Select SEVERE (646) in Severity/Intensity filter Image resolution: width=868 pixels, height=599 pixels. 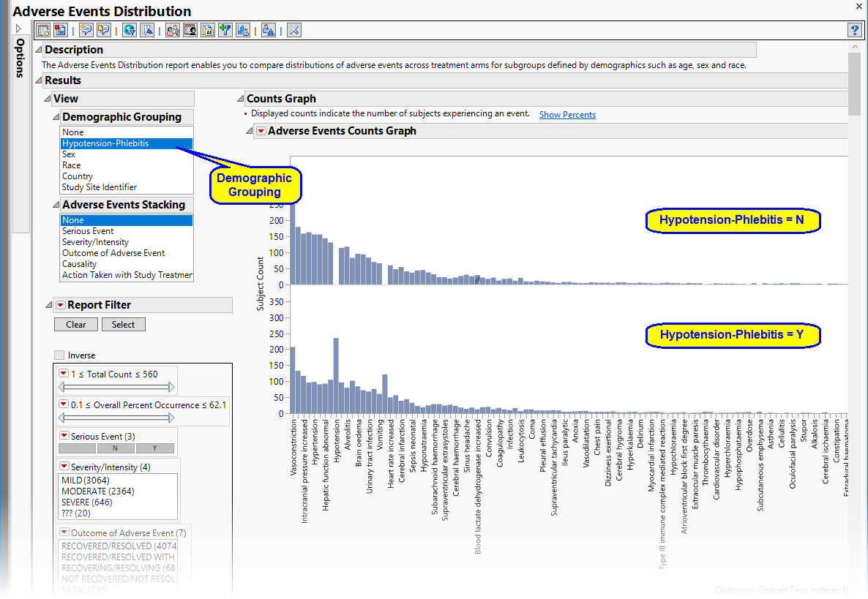(x=86, y=502)
